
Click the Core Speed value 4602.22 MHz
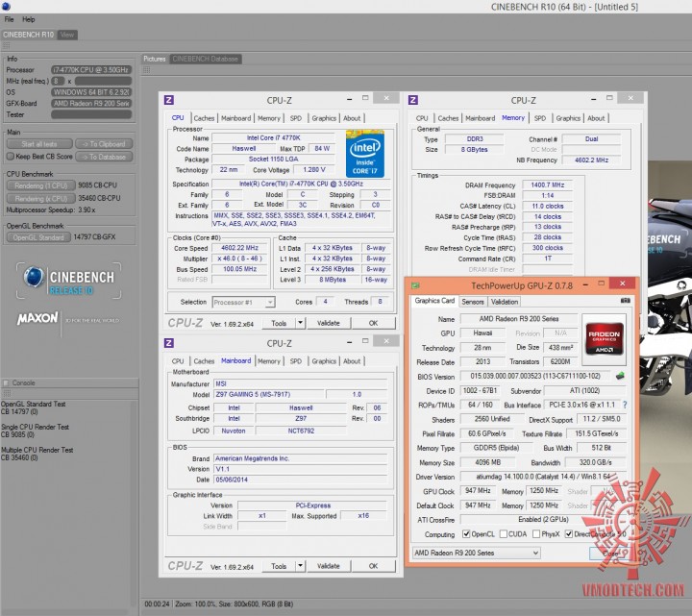(239, 248)
